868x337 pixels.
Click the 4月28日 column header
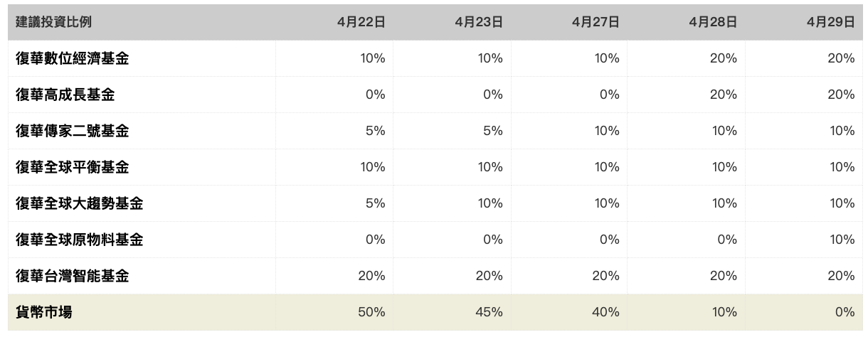click(x=713, y=22)
